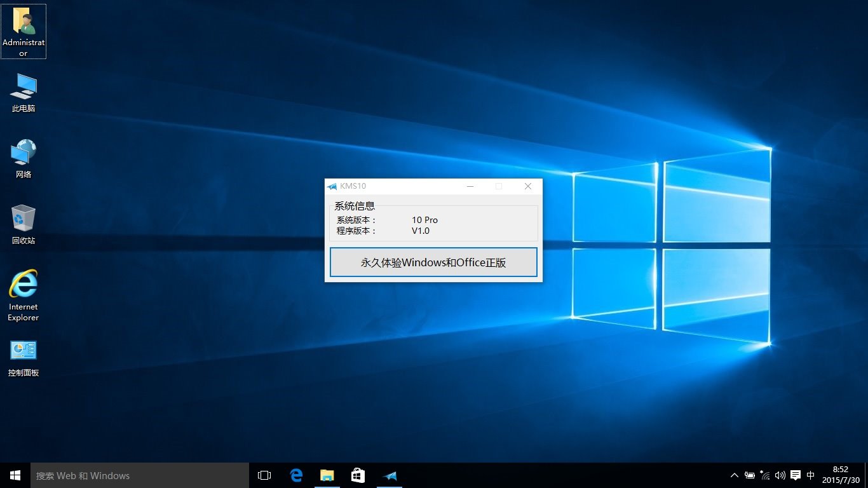This screenshot has width=868, height=488.
Task: Click the 10 Pro system version value
Action: (424, 220)
